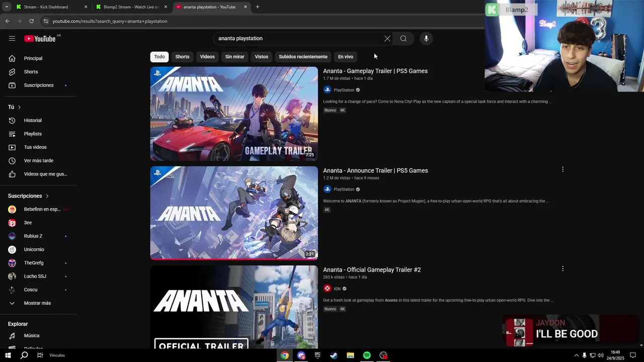The image size is (644, 362).
Task: Click title Ananta - Official Gameplay Trailer #2
Action: (x=372, y=269)
